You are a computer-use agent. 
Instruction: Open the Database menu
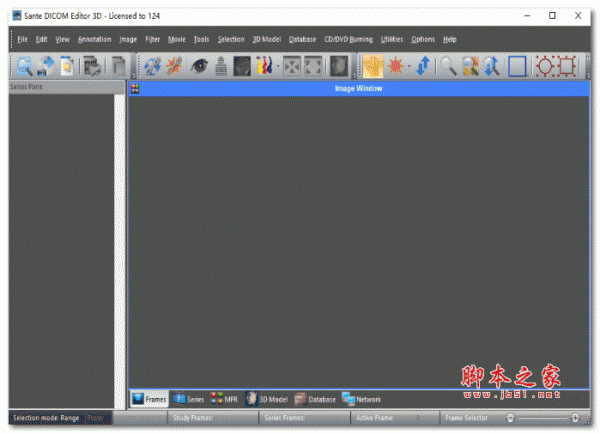pyautogui.click(x=302, y=39)
